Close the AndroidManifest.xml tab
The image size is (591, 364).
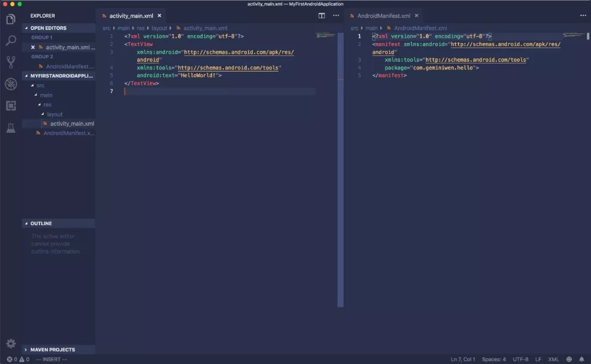pos(416,16)
